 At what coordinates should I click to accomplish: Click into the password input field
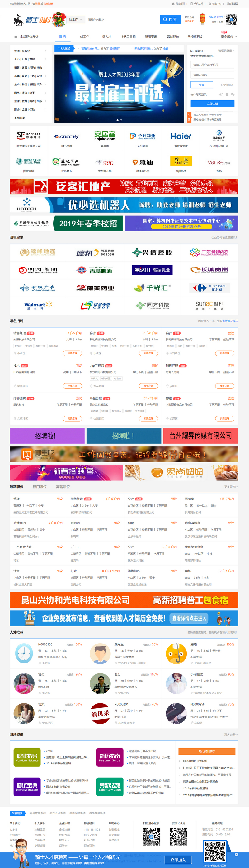[x=212, y=75]
